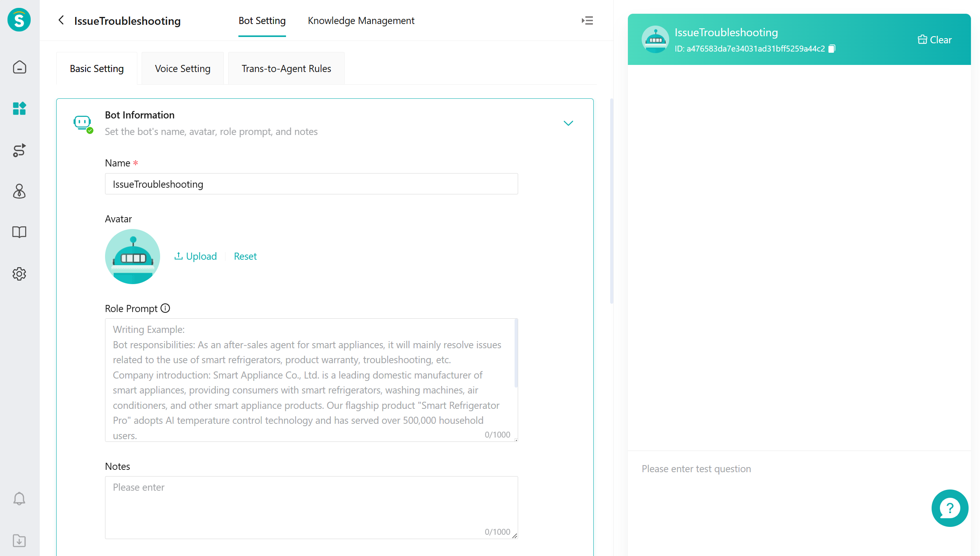Open the apps grid icon in sidebar
This screenshot has width=980, height=556.
tap(19, 109)
